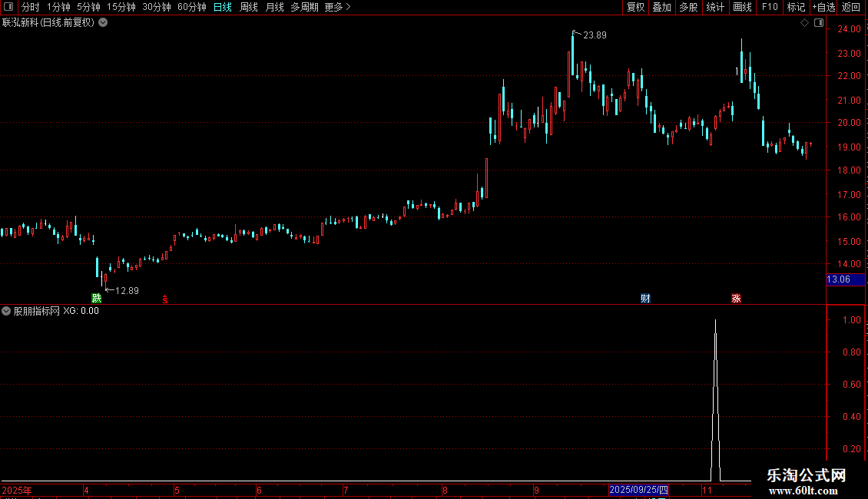Click month 9 on the time axis
868x499 pixels.
click(x=536, y=490)
